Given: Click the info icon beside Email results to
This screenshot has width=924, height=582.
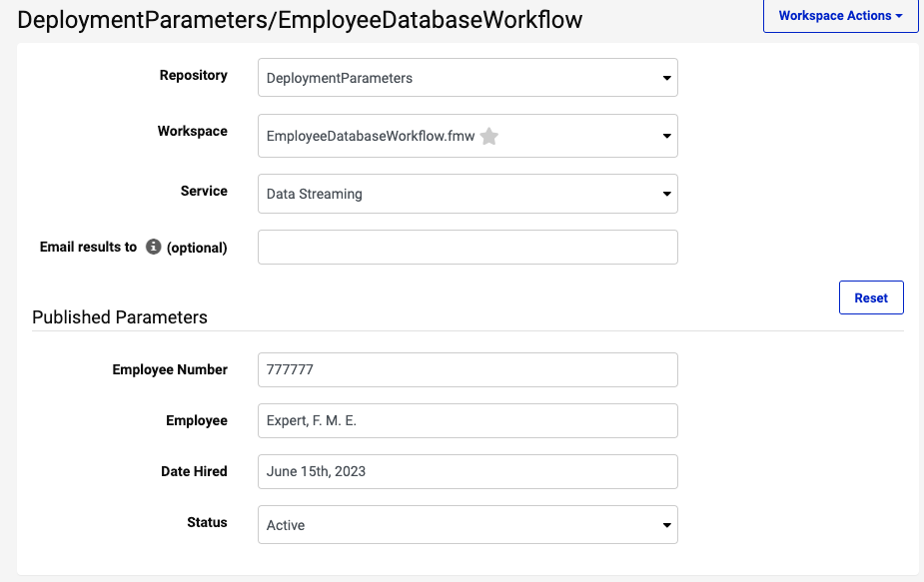Looking at the screenshot, I should coord(153,247).
